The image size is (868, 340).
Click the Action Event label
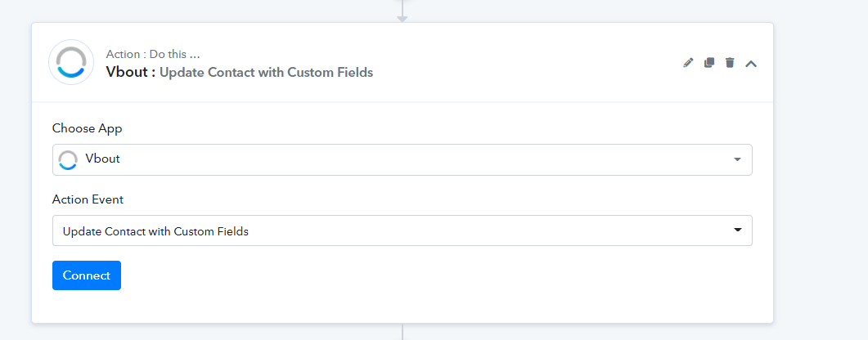88,199
